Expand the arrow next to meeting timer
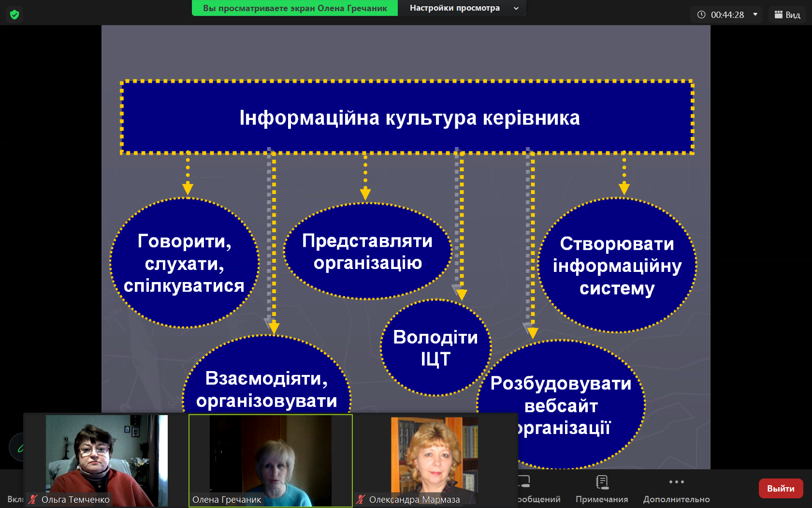This screenshot has width=812, height=508. pos(755,15)
